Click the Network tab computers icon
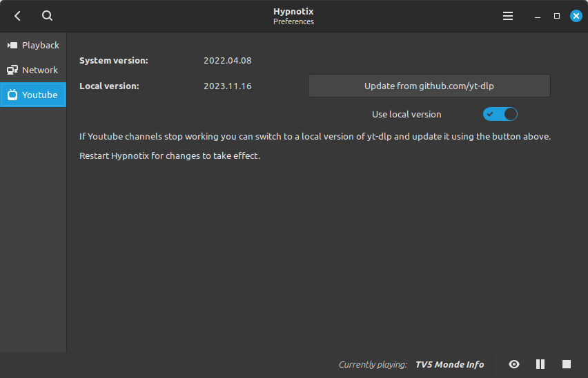The height and width of the screenshot is (378, 588). point(12,70)
